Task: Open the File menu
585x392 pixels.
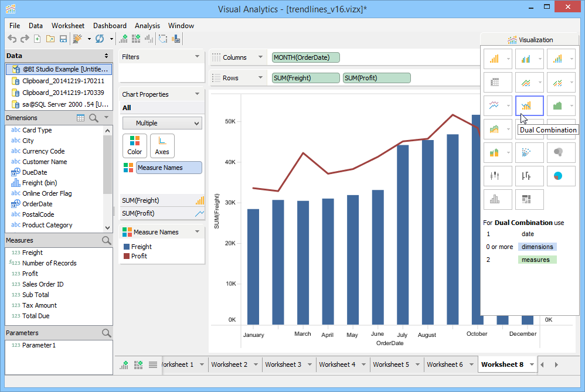Action: (15, 26)
